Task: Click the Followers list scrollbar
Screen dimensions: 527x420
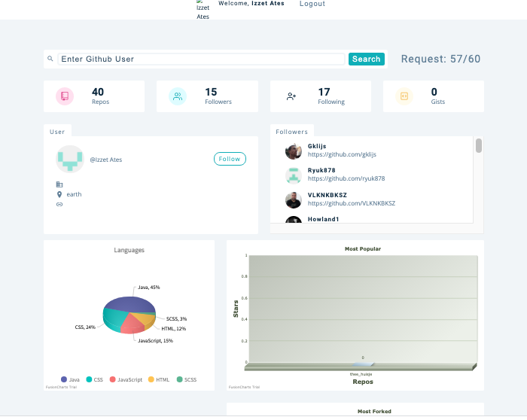Action: [x=479, y=146]
